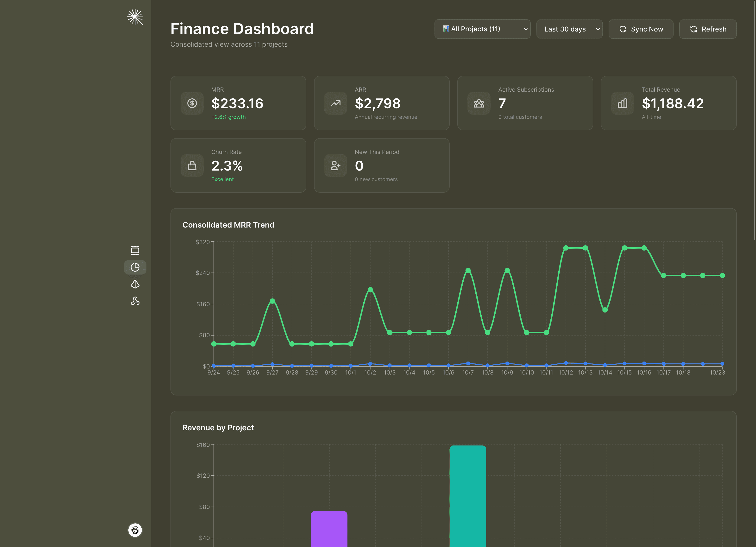The width and height of the screenshot is (756, 547).
Task: Click the Consolidated MRR Trend heading
Action: 228,225
